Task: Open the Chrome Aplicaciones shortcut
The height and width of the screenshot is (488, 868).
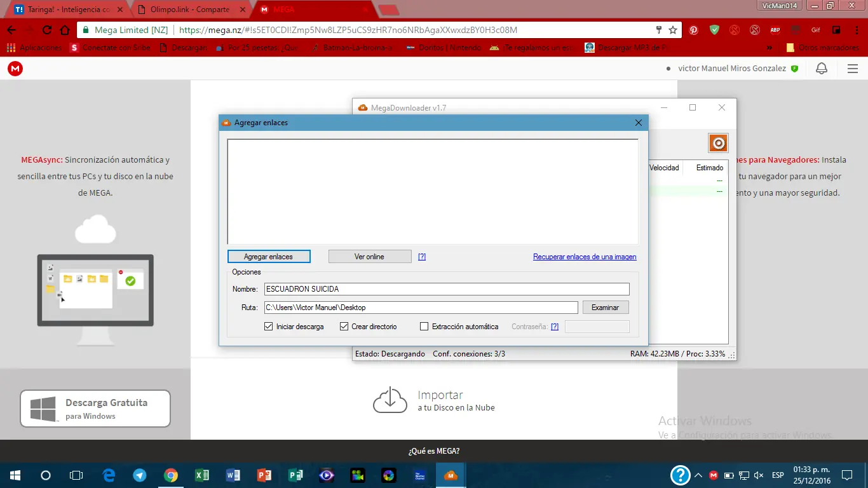Action: [x=34, y=48]
